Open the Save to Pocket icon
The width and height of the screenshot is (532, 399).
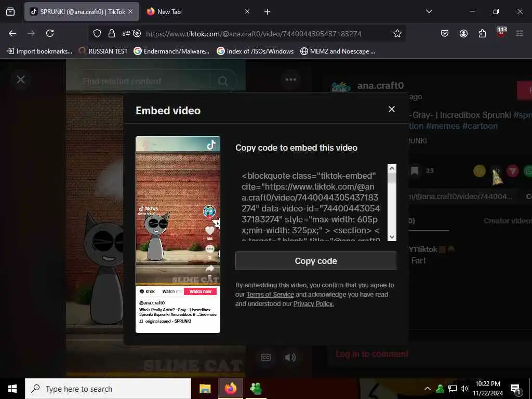[x=445, y=33]
